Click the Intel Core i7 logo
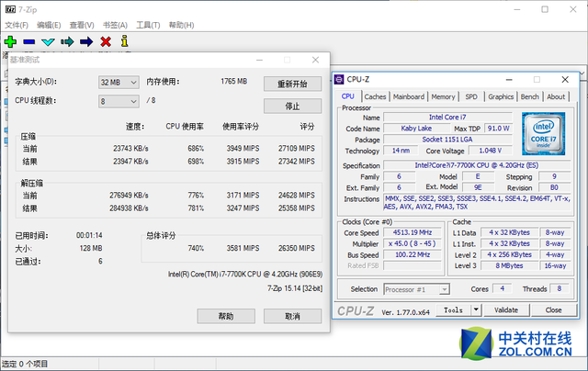 (545, 133)
